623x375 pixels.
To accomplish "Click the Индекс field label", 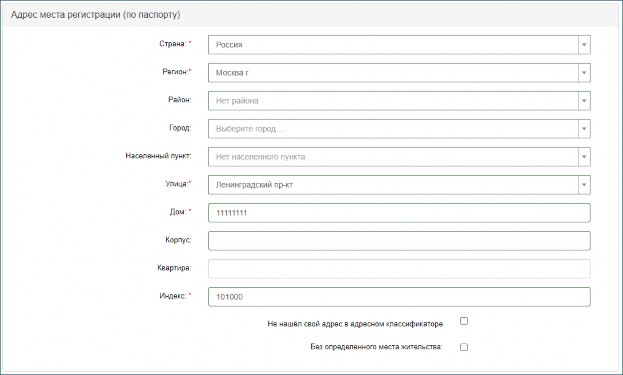I will coord(175,296).
